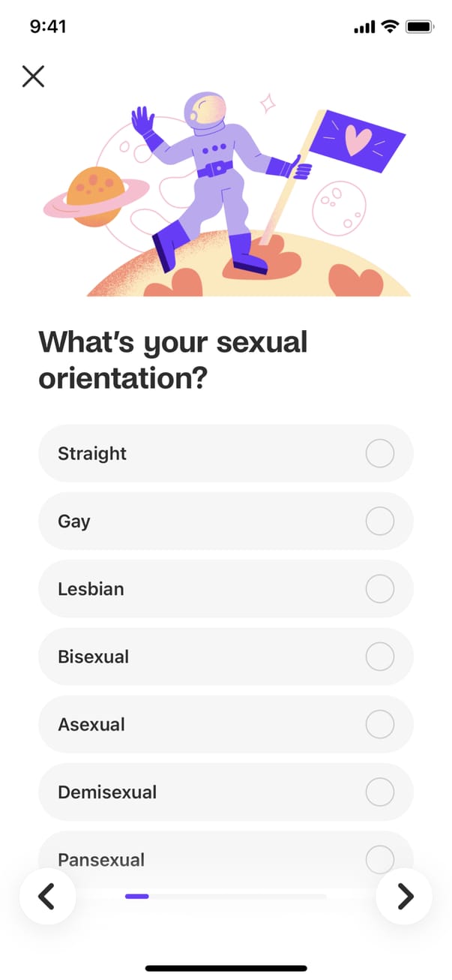The image size is (452, 980).
Task: Tap the 9:41 clock in status bar
Action: tap(48, 26)
